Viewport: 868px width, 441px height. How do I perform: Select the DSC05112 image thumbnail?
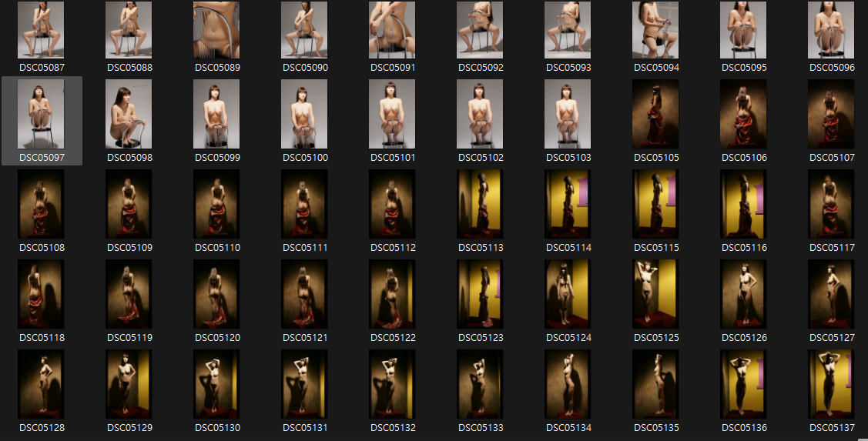(x=393, y=204)
